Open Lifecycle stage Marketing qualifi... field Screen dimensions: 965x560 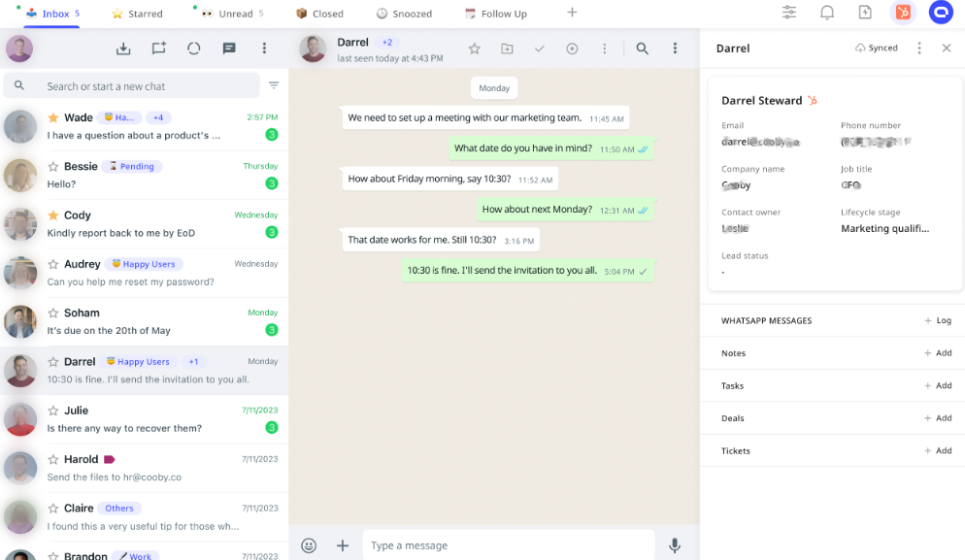(885, 228)
